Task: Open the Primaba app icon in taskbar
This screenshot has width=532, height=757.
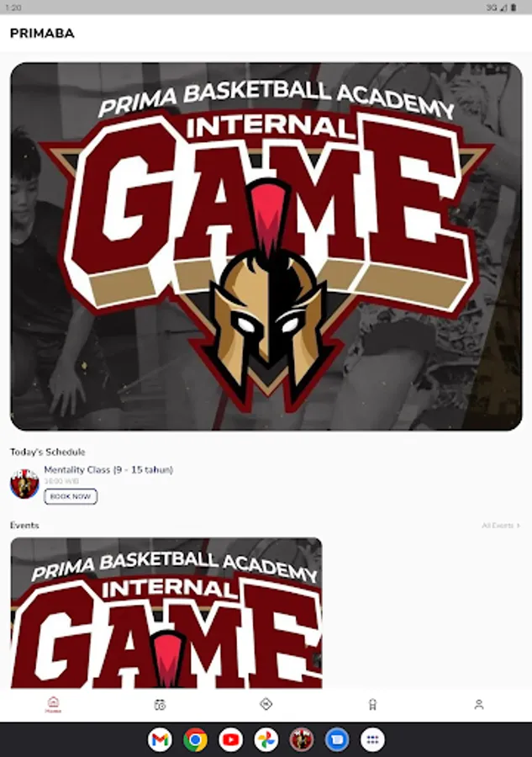Action: coord(302,739)
